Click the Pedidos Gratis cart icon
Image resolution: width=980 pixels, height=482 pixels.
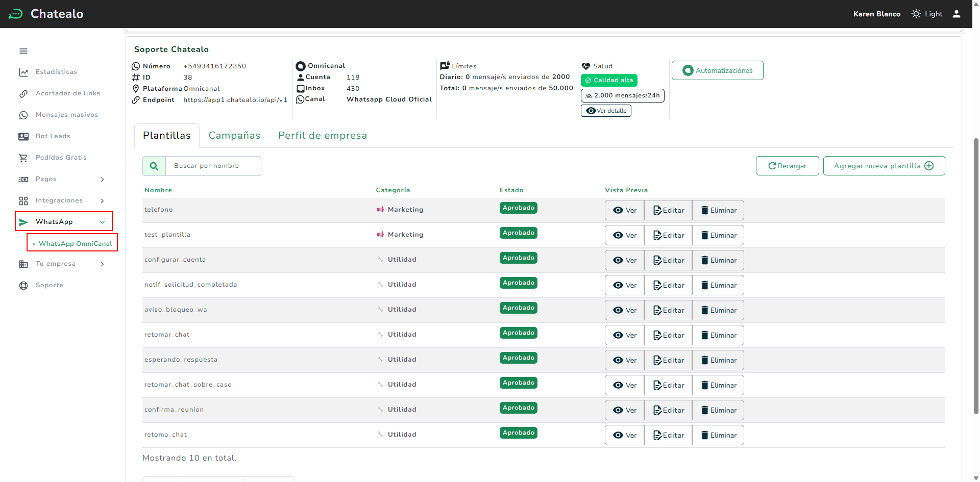23,158
